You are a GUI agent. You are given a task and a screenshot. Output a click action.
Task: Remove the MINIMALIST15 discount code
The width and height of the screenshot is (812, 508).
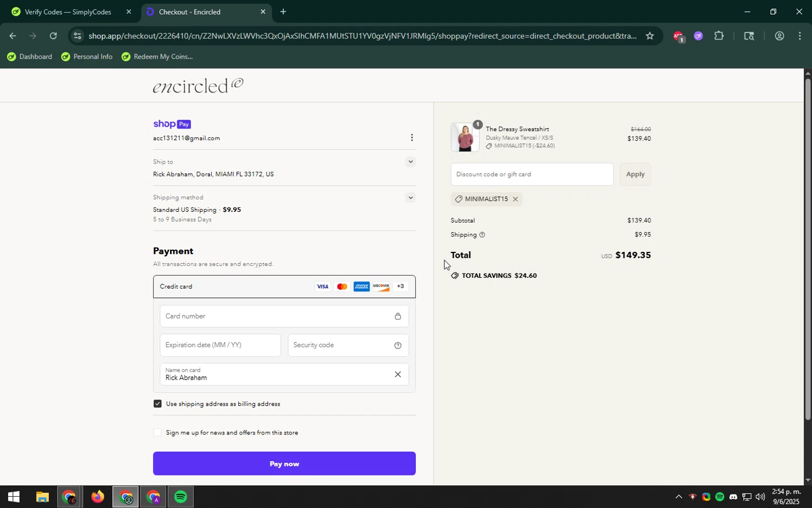(515, 199)
